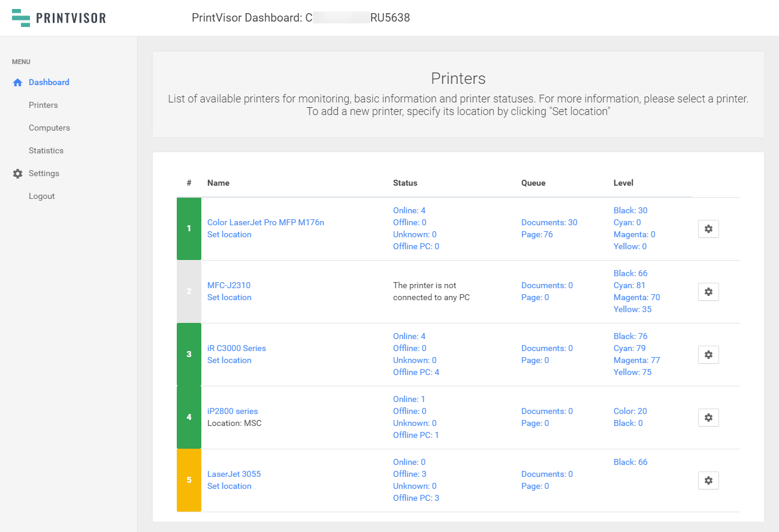779x532 pixels.
Task: Open gear settings for LaserJet 3055
Action: point(708,480)
